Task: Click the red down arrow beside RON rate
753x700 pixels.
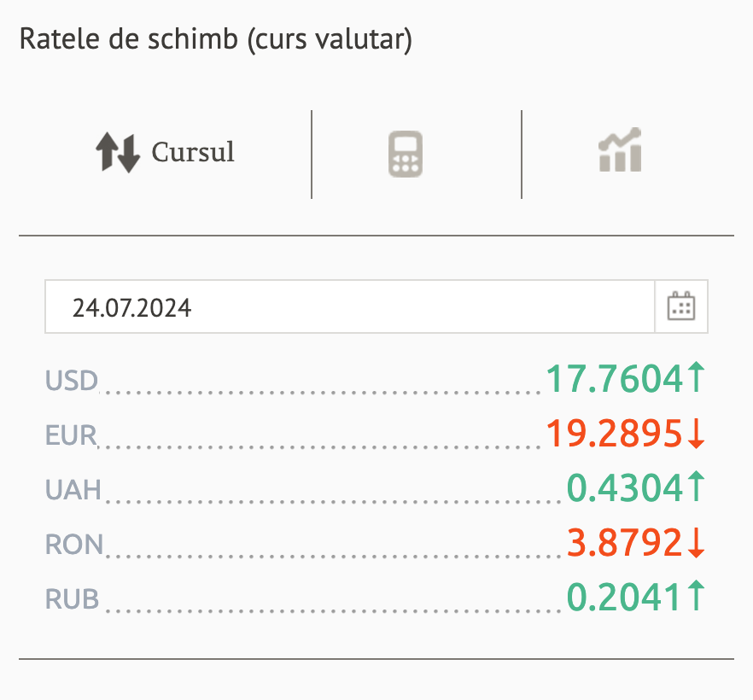Action: (697, 543)
